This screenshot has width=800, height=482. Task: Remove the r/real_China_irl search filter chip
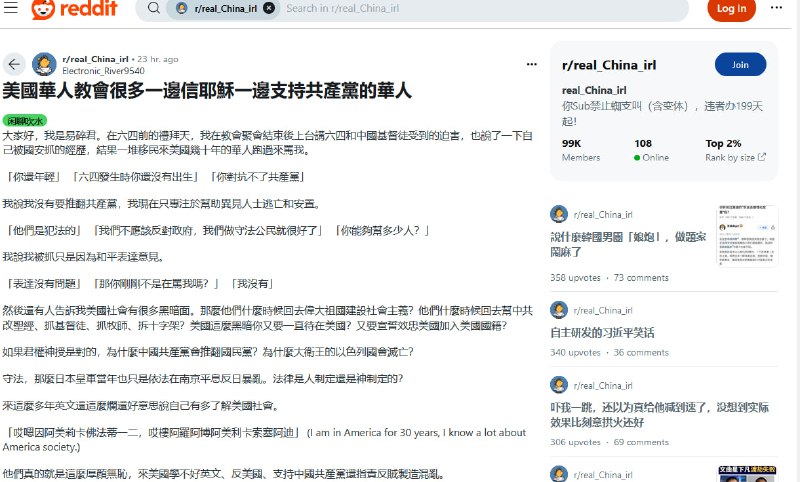click(269, 8)
